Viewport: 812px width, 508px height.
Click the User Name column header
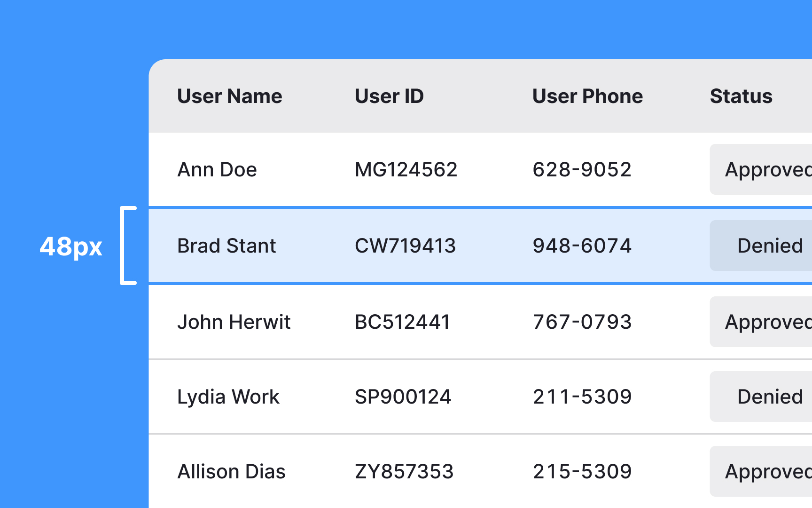[230, 96]
